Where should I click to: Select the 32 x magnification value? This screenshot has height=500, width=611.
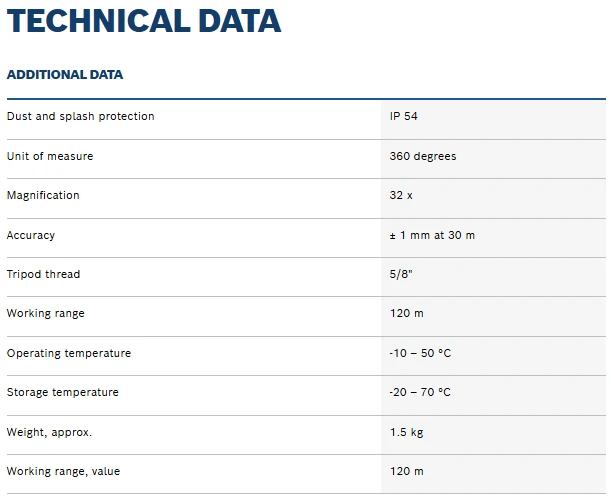[x=401, y=195]
